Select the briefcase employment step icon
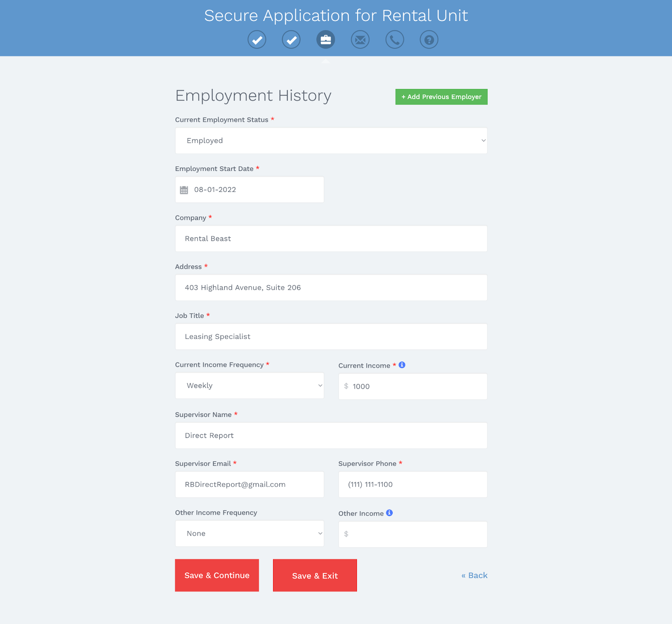The width and height of the screenshot is (672, 624). click(325, 40)
